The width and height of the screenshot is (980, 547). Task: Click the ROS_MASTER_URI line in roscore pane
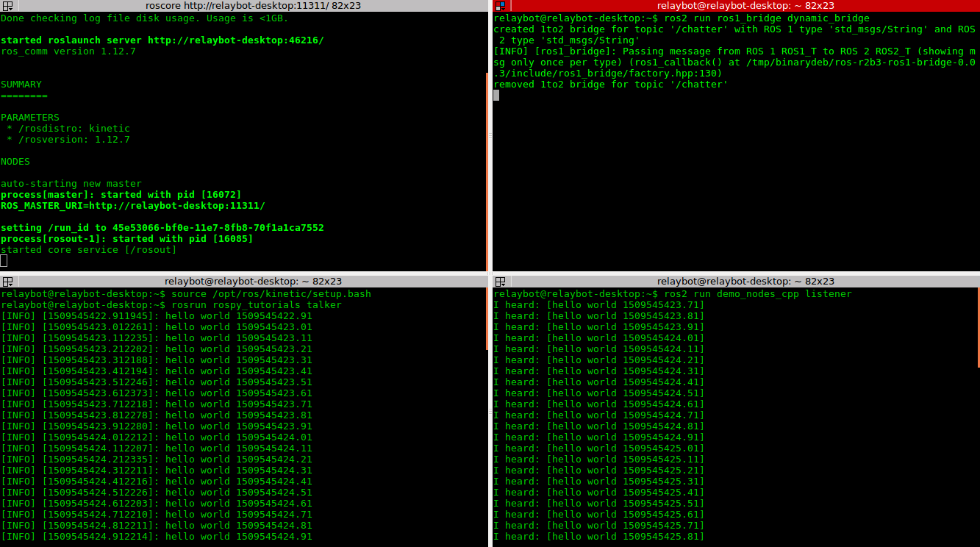(x=133, y=206)
